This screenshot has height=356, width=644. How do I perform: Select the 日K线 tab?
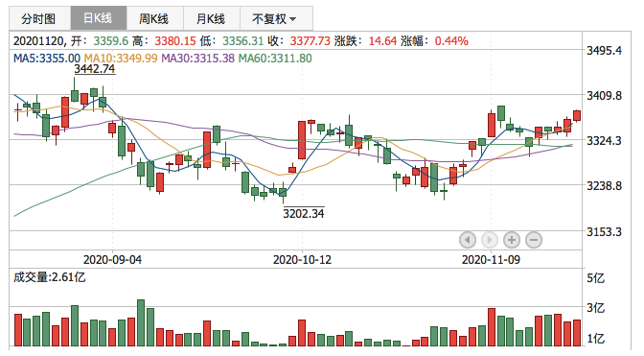pos(99,18)
